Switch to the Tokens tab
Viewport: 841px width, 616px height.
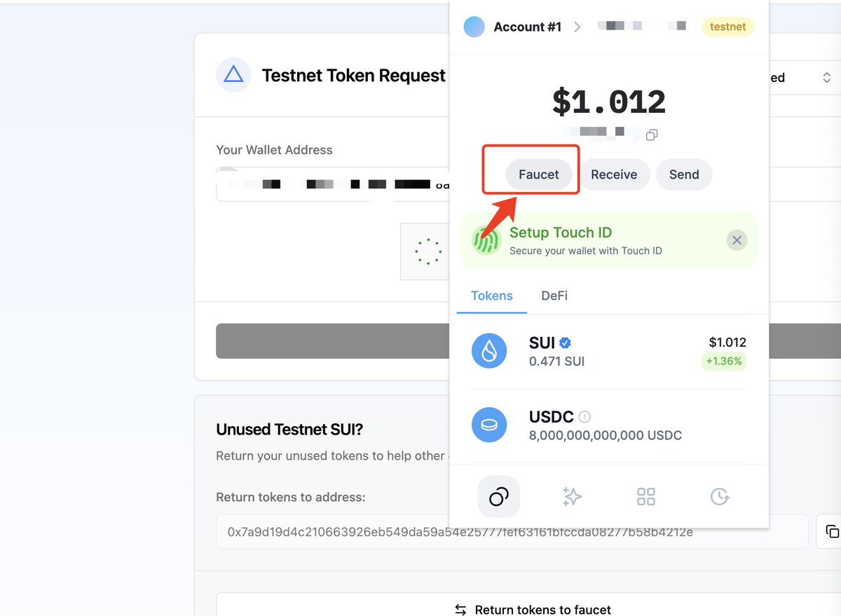coord(492,296)
